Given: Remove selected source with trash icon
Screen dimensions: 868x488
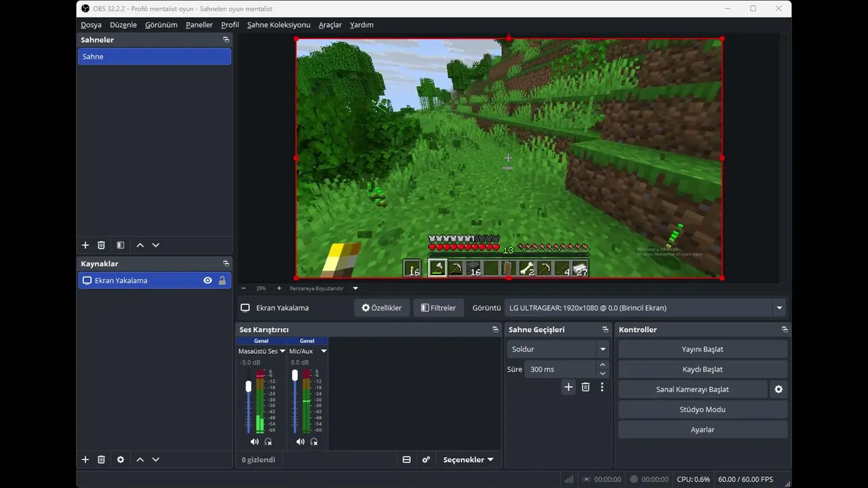Looking at the screenshot, I should click(101, 460).
